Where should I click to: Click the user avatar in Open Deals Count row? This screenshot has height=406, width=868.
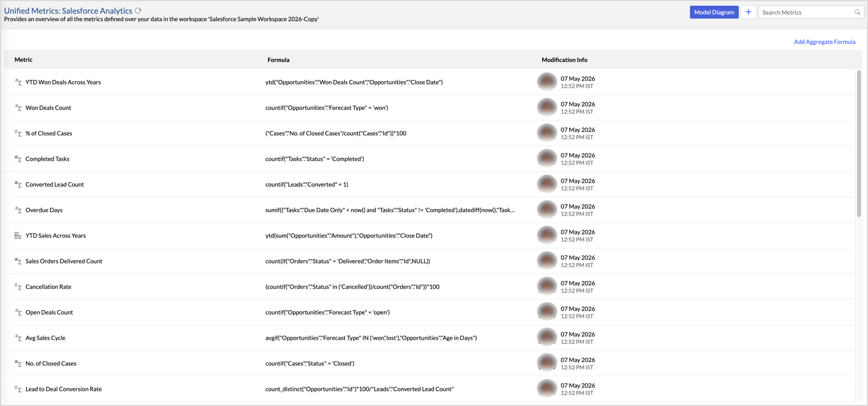point(547,312)
